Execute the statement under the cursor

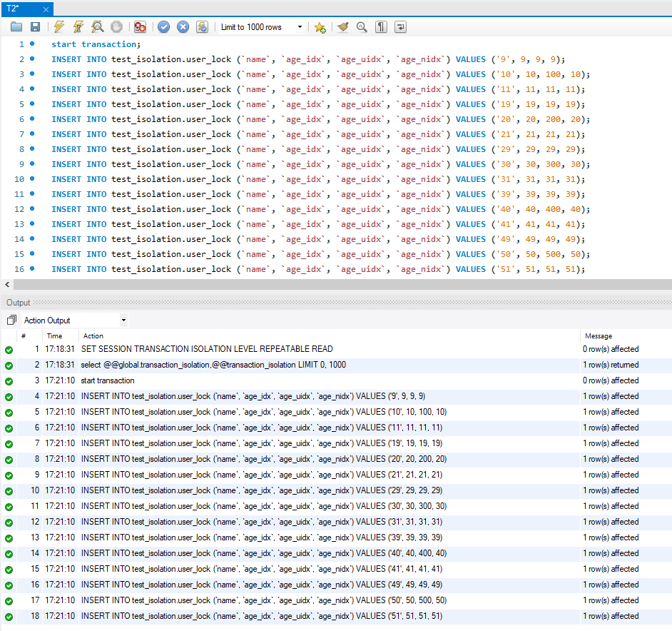pos(78,27)
